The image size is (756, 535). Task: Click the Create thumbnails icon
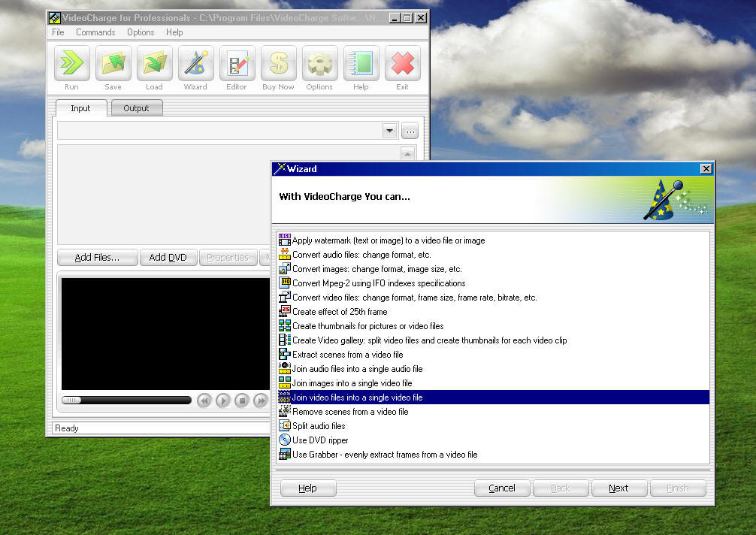285,326
